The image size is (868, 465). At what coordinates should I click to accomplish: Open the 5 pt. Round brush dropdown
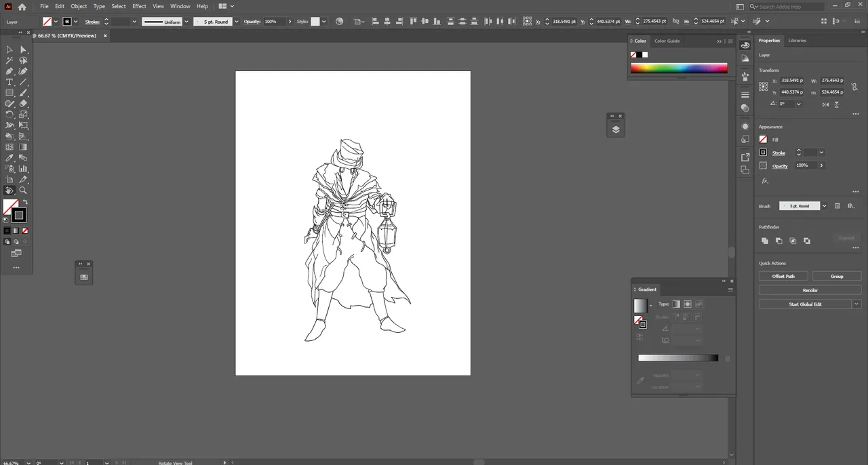[236, 22]
